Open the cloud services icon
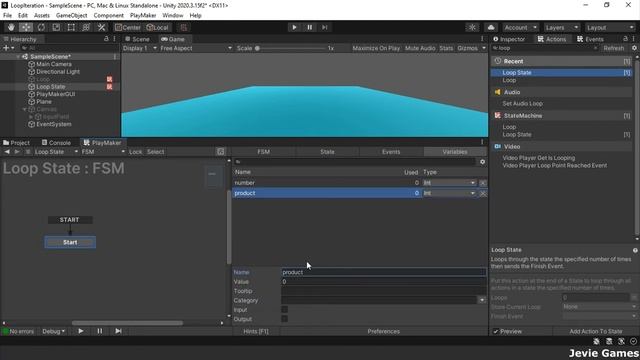 tap(491, 27)
